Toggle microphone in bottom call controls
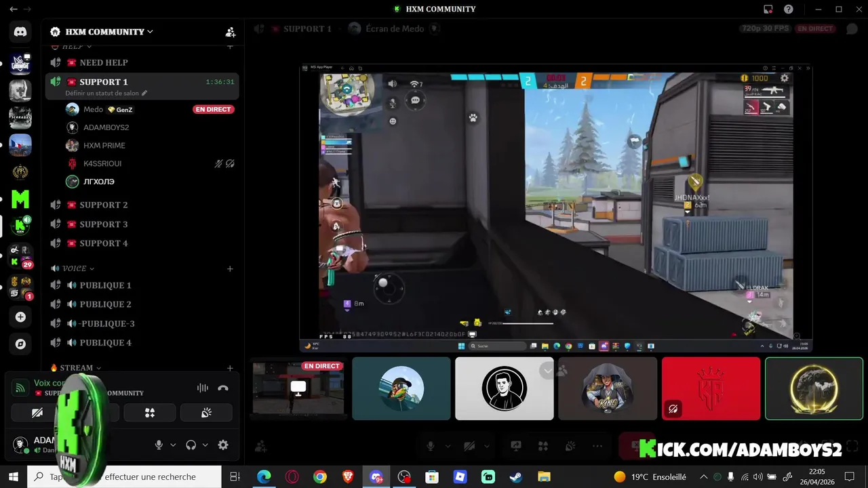 (430, 446)
